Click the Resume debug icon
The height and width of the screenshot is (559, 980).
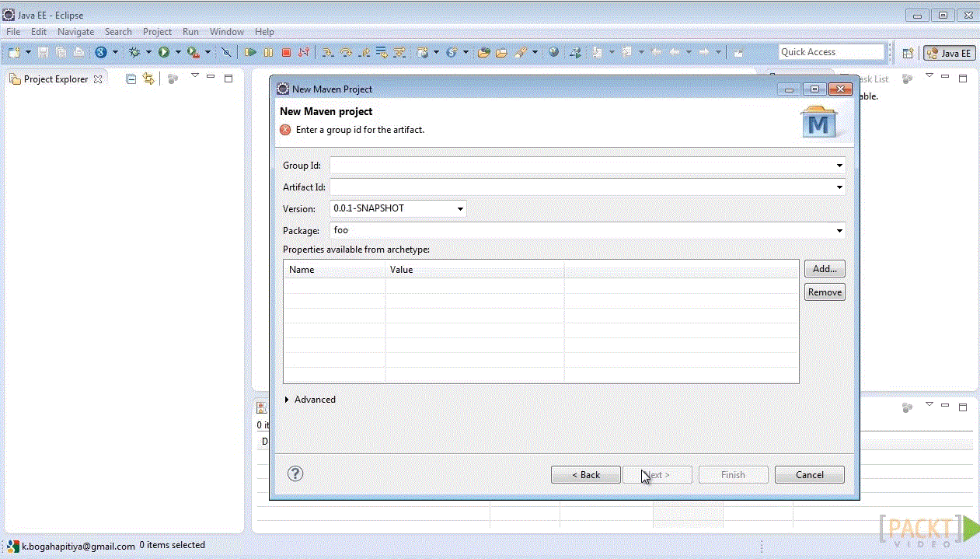[250, 52]
